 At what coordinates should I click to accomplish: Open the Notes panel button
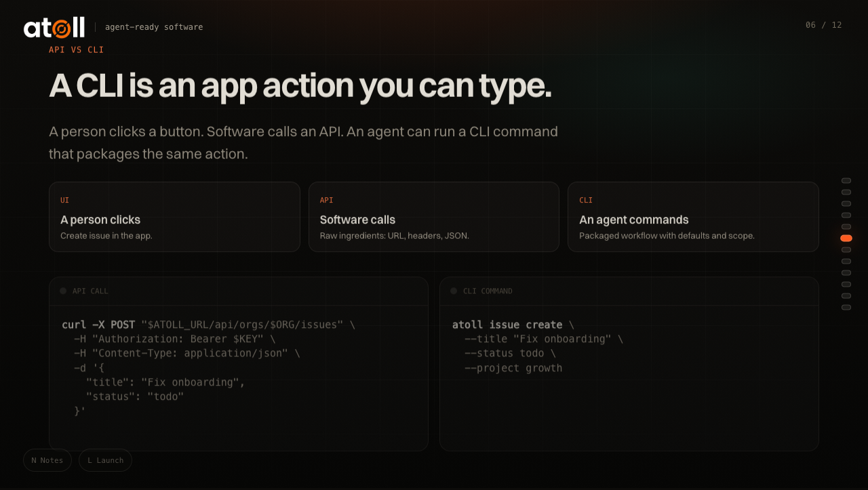coord(47,460)
